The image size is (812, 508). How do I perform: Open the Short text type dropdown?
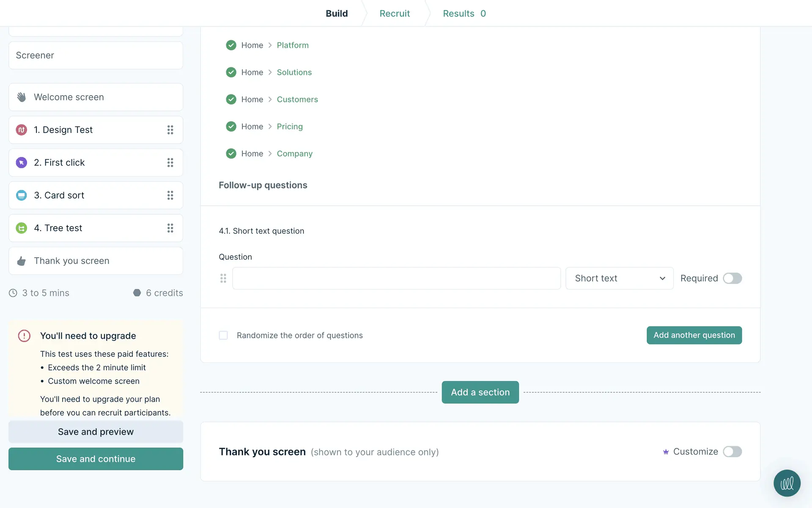pyautogui.click(x=619, y=278)
